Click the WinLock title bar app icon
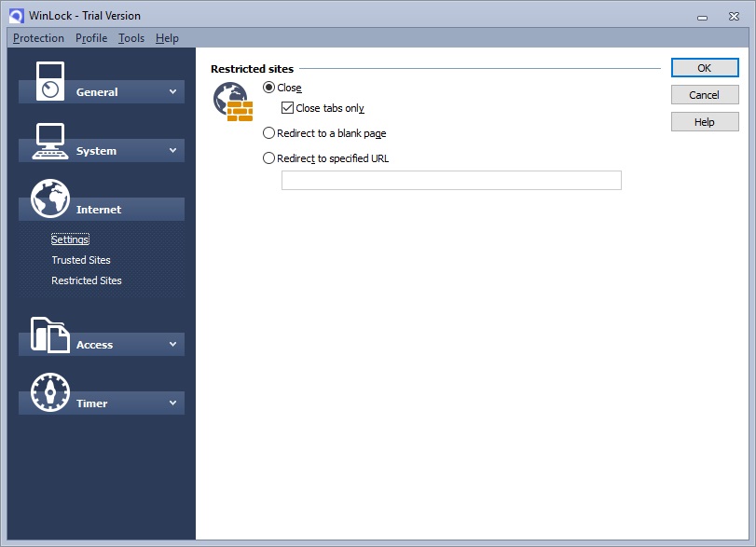756x547 pixels. [17, 16]
